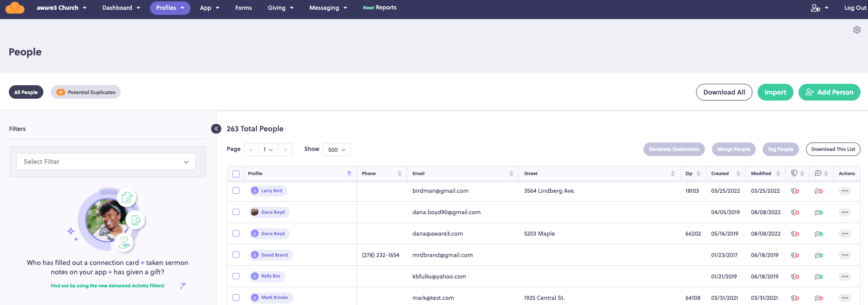Screen dimensions: 868x305
Task: Open actions menu for David Brand
Action: tap(845, 255)
